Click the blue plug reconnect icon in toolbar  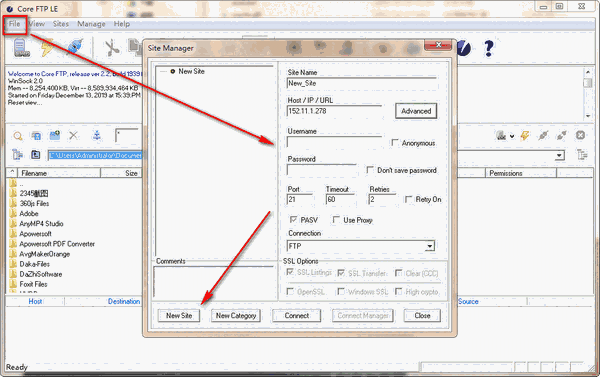point(75,48)
